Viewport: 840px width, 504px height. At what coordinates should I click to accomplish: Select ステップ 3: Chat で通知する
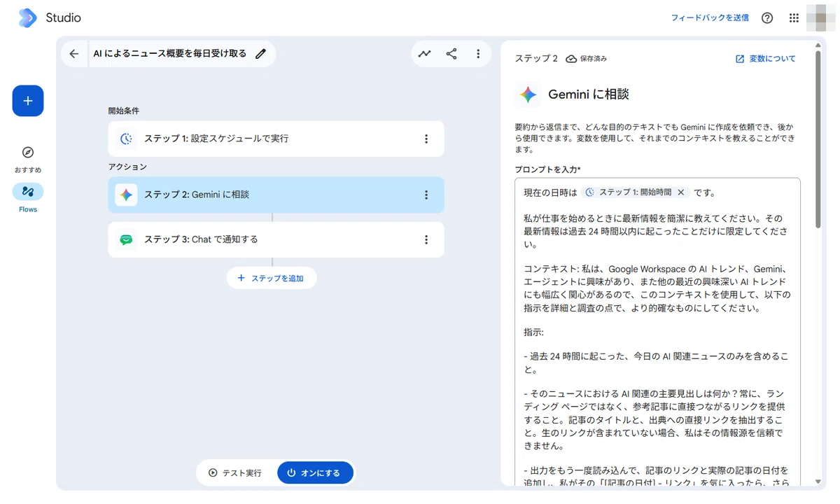[x=276, y=239]
